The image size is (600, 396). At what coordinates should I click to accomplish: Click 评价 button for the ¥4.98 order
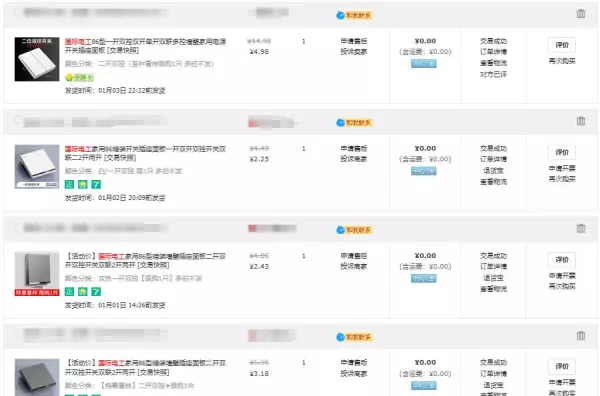562,45
